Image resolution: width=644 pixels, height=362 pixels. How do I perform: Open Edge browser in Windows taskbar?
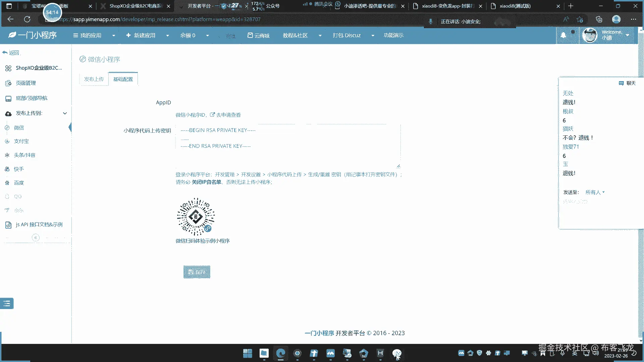(280, 353)
